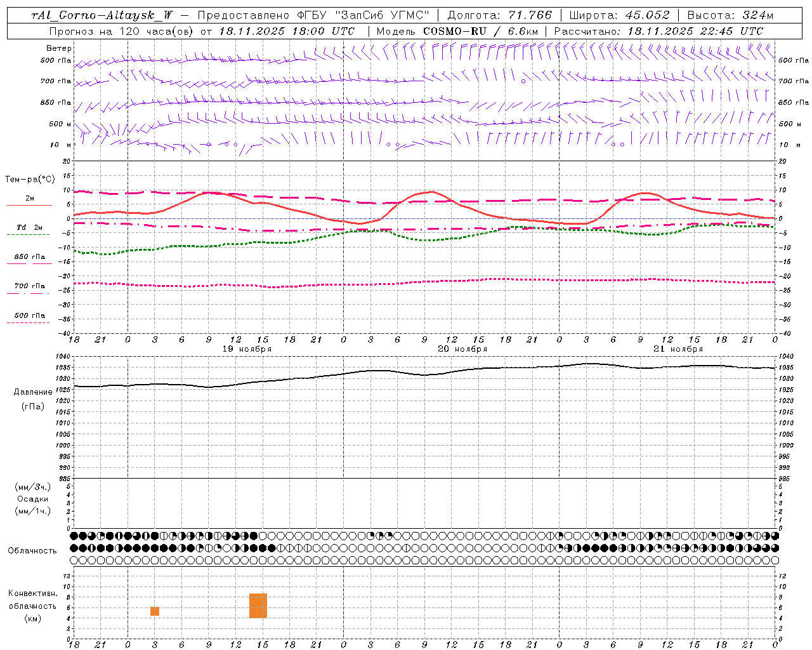The image size is (812, 650).
Task: Click the Широта: 45.052 value
Action: pos(619,15)
